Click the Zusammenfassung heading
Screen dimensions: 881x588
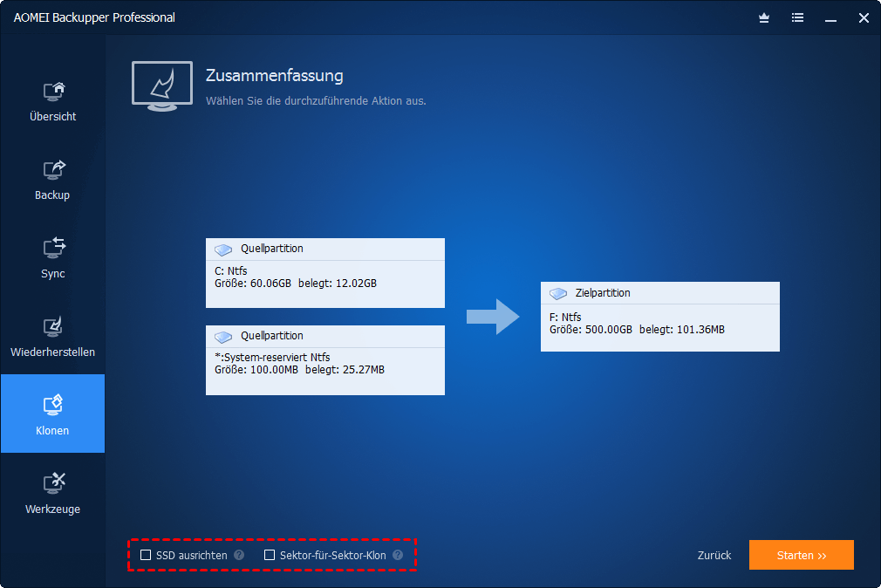[x=274, y=75]
